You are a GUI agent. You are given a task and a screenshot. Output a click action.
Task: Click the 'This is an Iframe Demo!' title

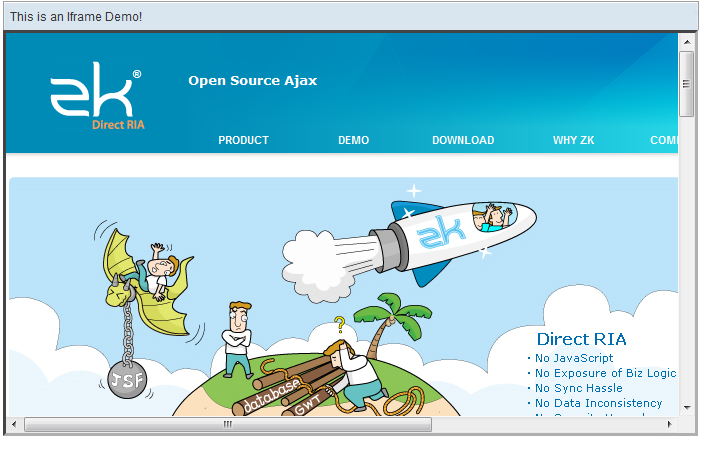[76, 17]
